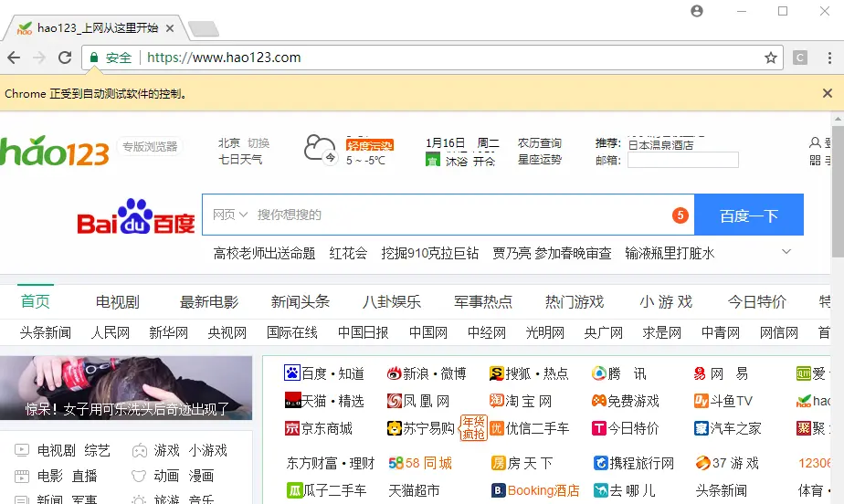Click the Baidu paw logo
844x504 pixels.
pyautogui.click(x=135, y=216)
